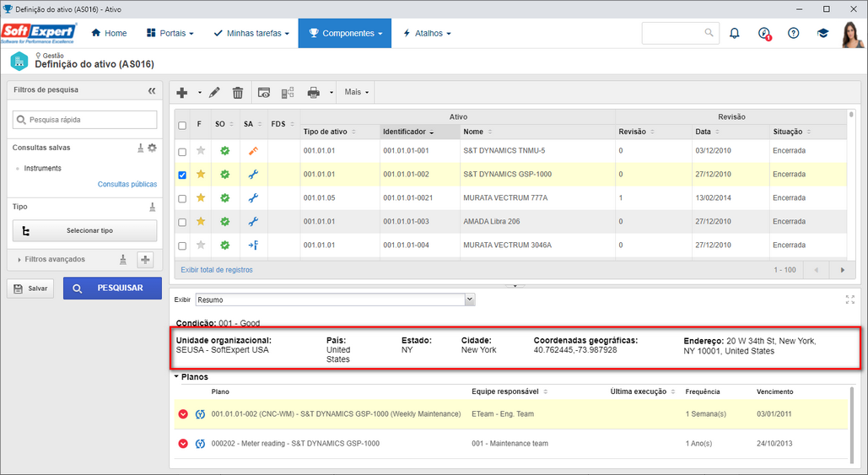This screenshot has height=475, width=868.
Task: Toggle the select-all checkbox in the table header
Action: [182, 126]
